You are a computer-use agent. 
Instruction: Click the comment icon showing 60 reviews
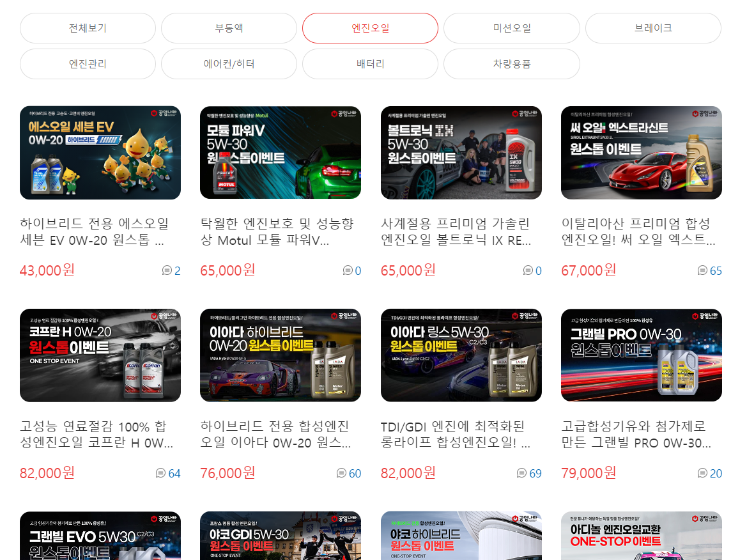pyautogui.click(x=341, y=473)
